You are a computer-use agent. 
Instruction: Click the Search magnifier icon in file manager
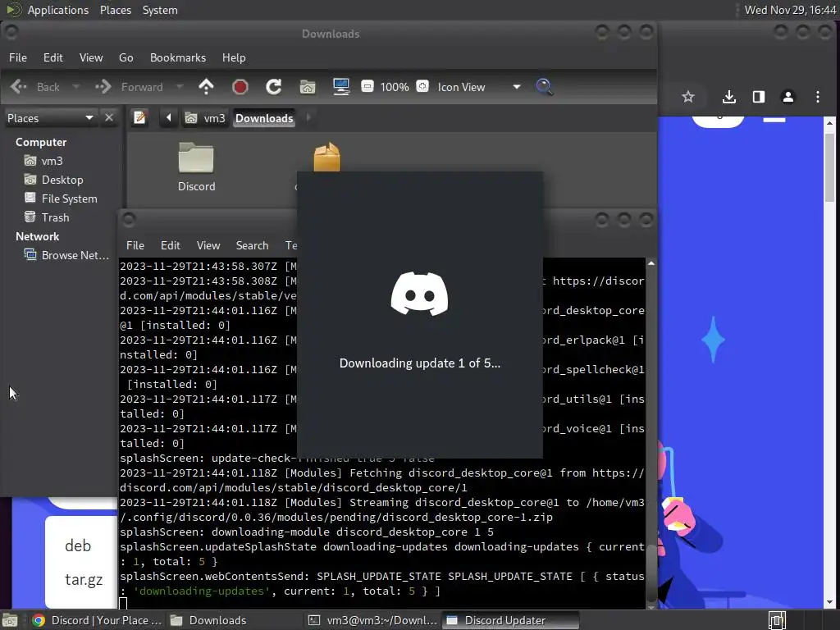pyautogui.click(x=545, y=87)
